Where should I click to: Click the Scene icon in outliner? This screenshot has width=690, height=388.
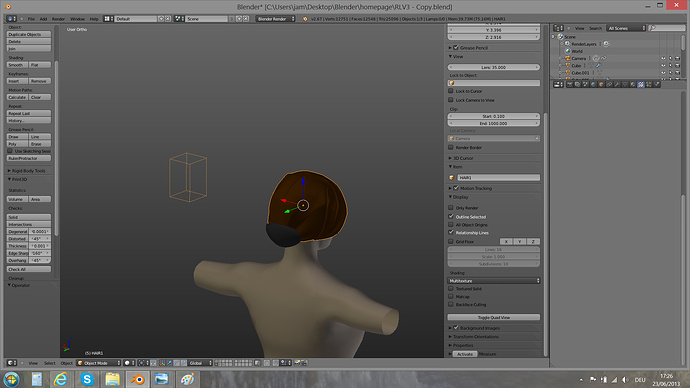[561, 37]
